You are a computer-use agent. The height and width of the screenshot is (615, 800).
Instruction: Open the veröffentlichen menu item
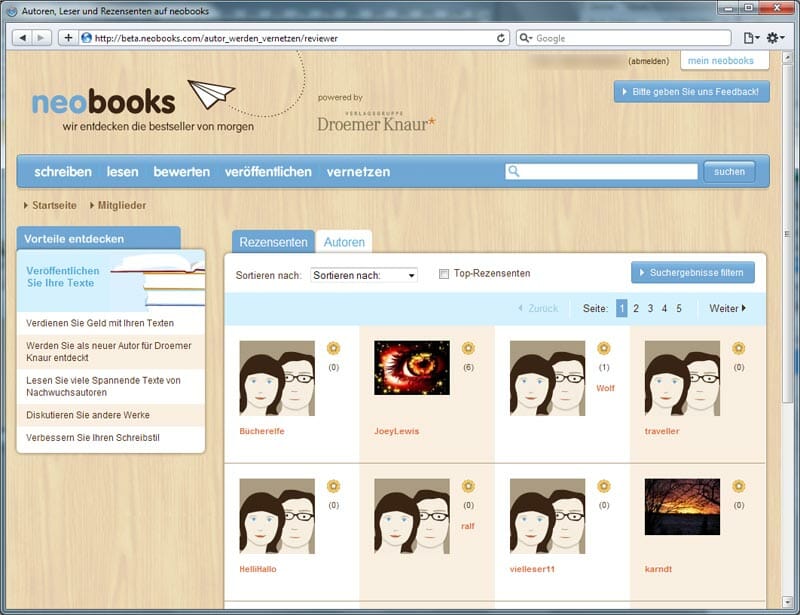point(268,172)
